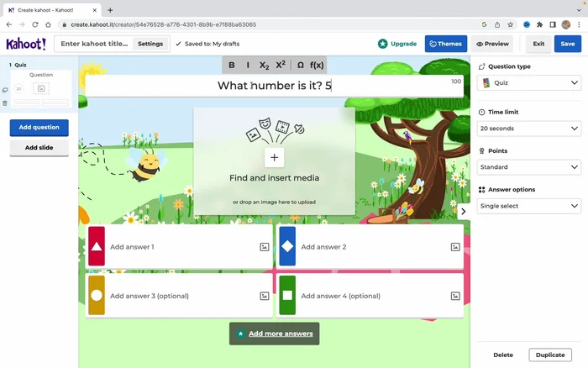Apply subscript formatting
This screenshot has height=368, width=588.
(x=264, y=65)
